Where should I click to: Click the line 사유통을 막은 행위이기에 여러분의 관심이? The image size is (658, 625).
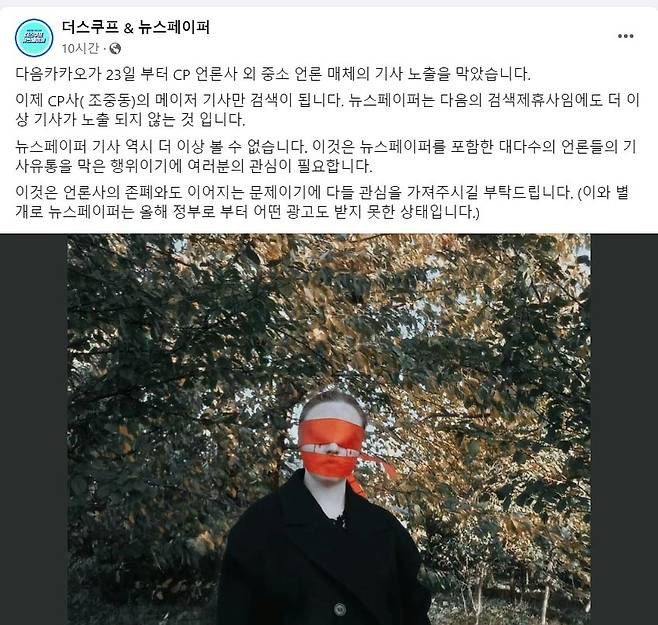point(194,165)
